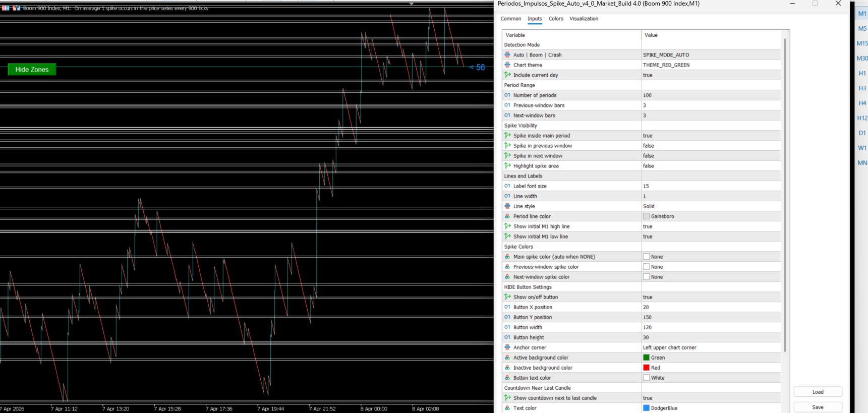Load saved input settings with Load button
The width and height of the screenshot is (868, 413).
818,392
